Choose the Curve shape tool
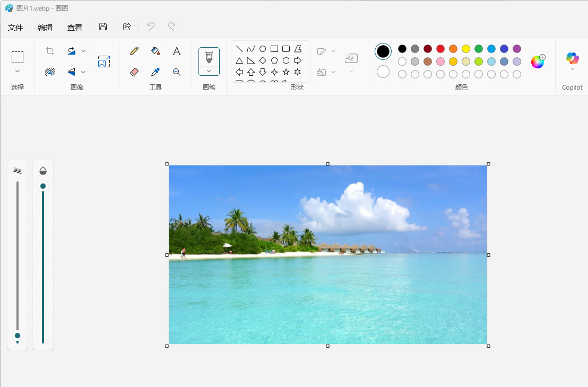The width and height of the screenshot is (588, 387). pos(251,49)
